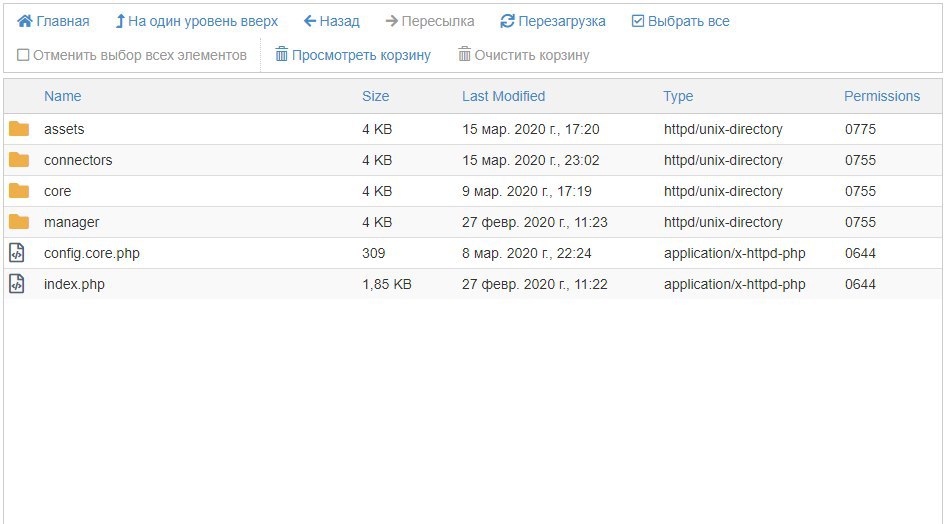The image size is (947, 524).
Task: Click the up-arrow icon for На один уровень вверх
Action: coord(120,21)
